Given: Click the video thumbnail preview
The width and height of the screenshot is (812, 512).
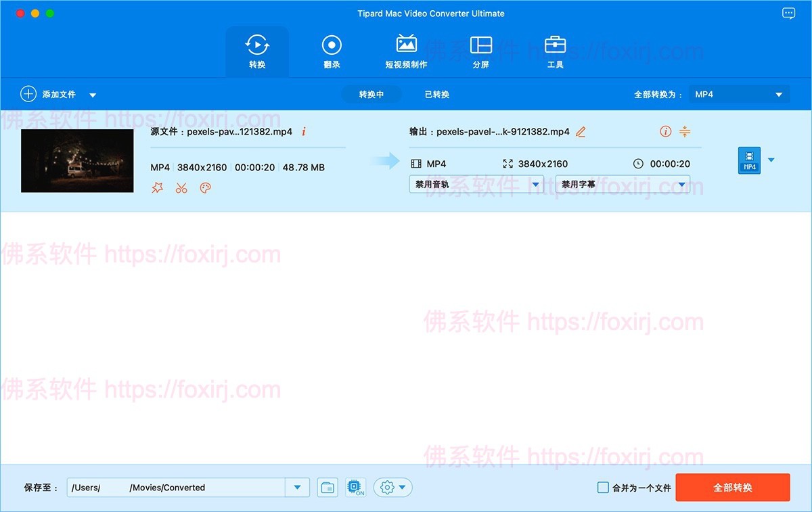Looking at the screenshot, I should [x=76, y=160].
